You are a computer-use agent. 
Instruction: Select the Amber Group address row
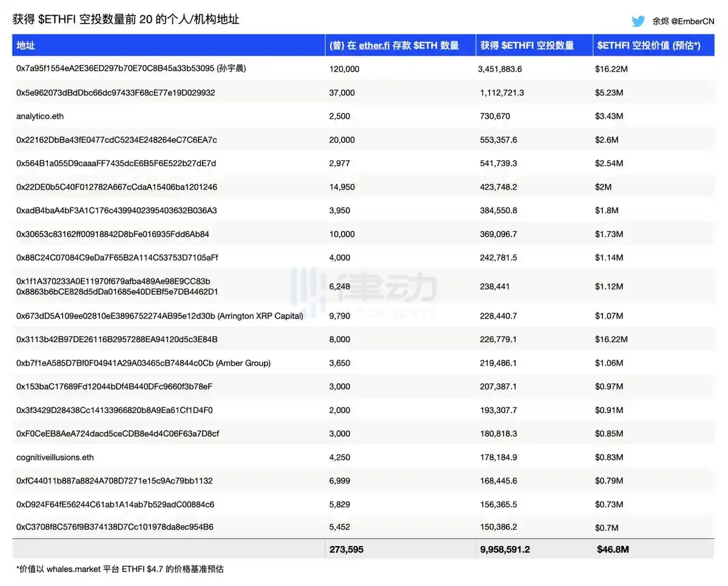[143, 363]
